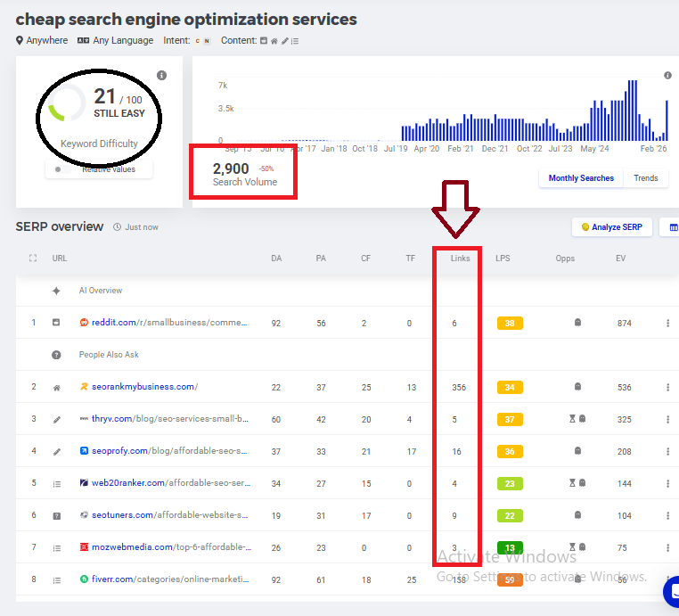Click the Analyze SERP button
This screenshot has height=616, width=679.
click(611, 227)
